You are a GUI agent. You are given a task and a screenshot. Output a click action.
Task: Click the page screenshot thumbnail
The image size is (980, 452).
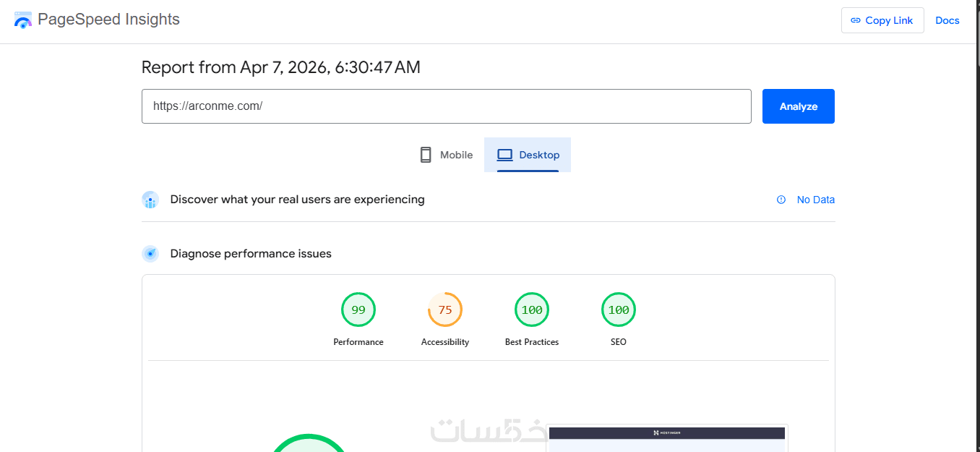click(667, 438)
